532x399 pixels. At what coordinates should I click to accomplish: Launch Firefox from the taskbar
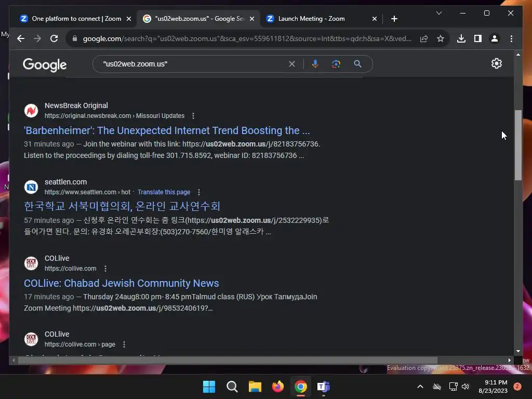pos(277,387)
